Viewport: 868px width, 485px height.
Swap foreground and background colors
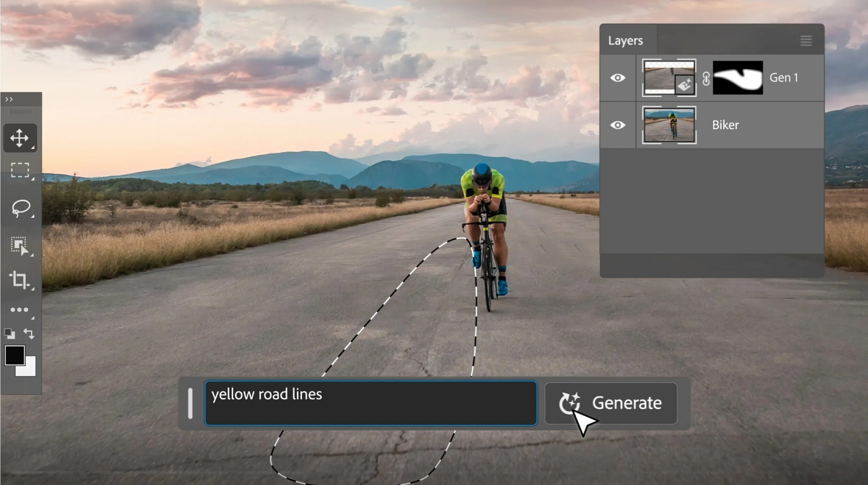(x=29, y=334)
